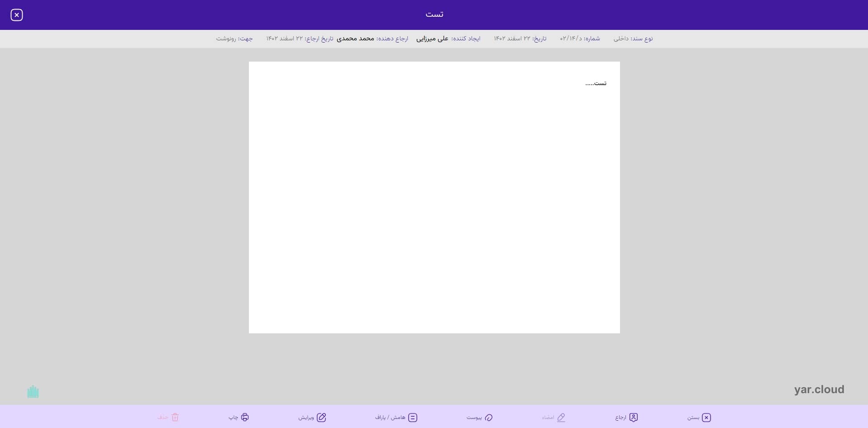Screen dimensions: 868x428
Task: Click the document number شماره: د/۰۲/۱۴
Action: click(x=580, y=38)
